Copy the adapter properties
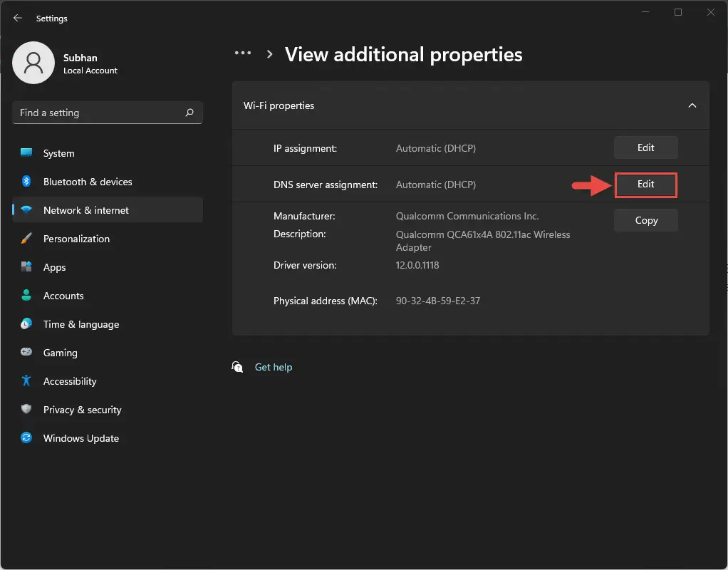The image size is (728, 570). (646, 220)
